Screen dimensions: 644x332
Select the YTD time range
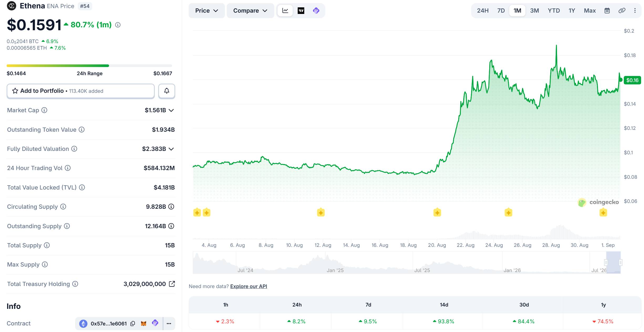[x=554, y=11]
